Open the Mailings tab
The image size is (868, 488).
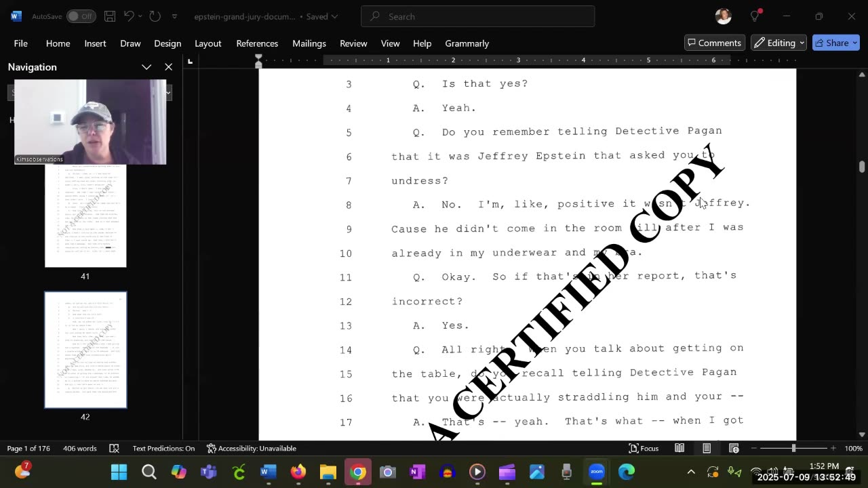point(309,43)
